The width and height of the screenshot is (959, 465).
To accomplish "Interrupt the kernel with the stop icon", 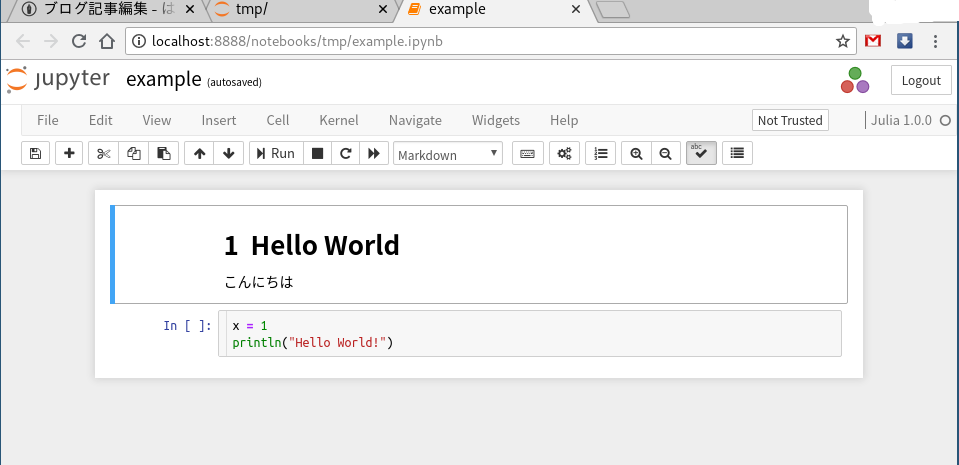I will [x=317, y=154].
